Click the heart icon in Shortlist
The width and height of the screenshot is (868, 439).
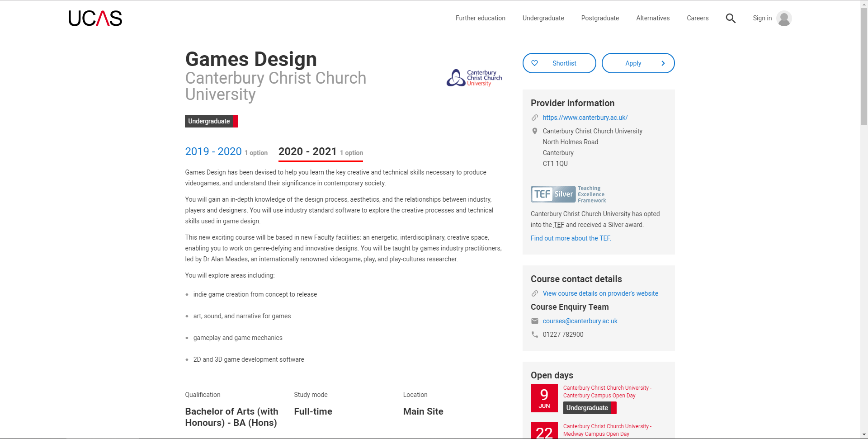pos(535,63)
